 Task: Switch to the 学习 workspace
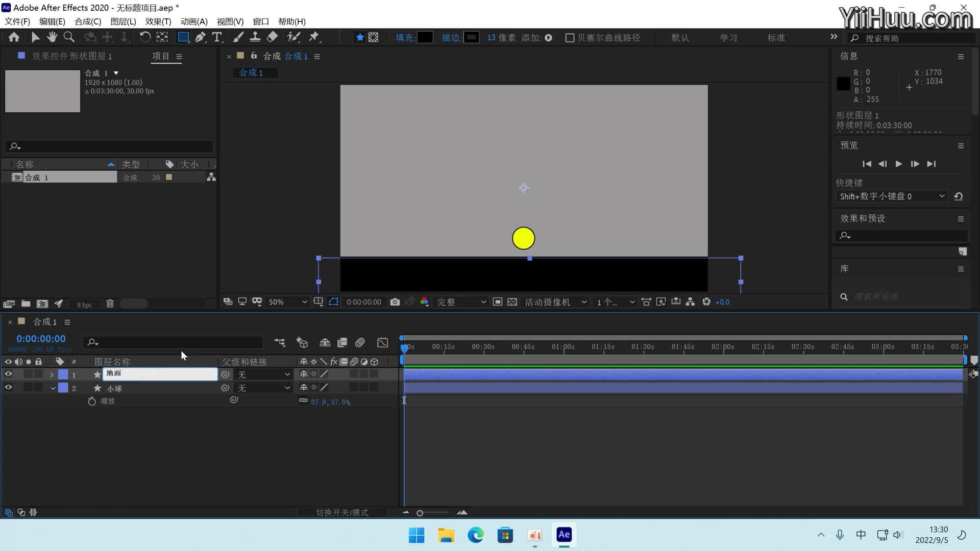point(728,38)
